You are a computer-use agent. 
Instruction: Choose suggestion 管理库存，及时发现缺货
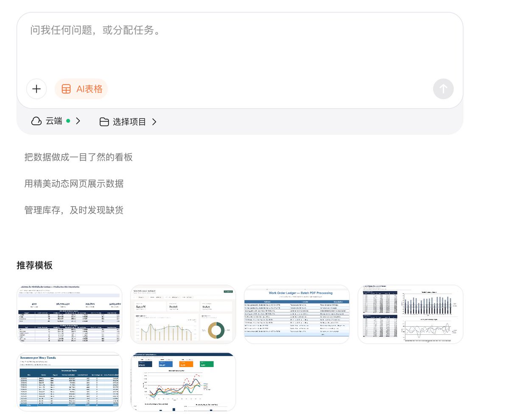(x=74, y=210)
